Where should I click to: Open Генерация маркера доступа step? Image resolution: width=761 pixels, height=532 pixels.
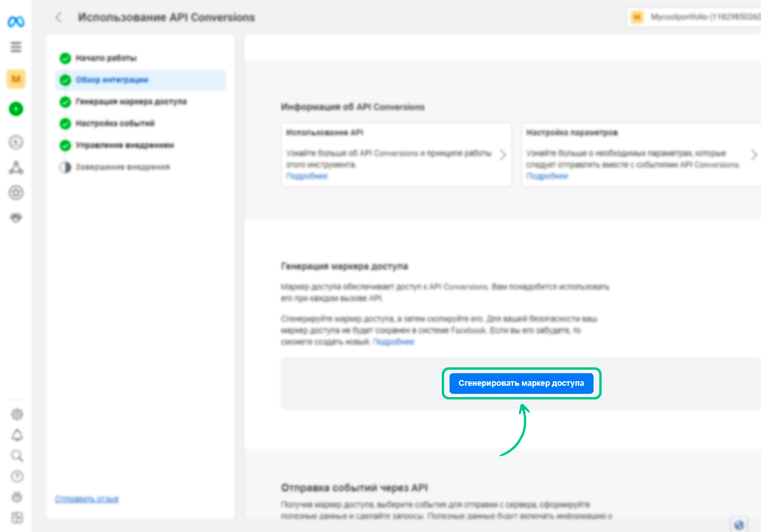point(131,102)
